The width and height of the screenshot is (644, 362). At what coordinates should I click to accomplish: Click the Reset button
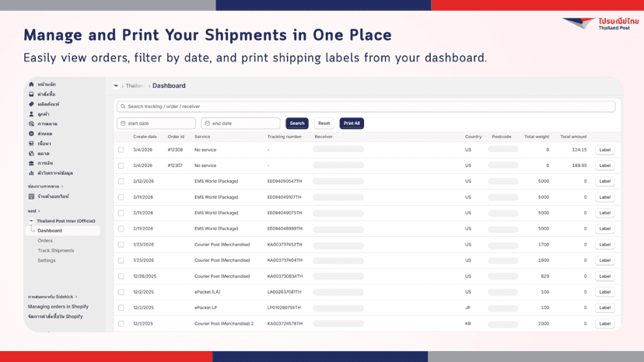(324, 124)
